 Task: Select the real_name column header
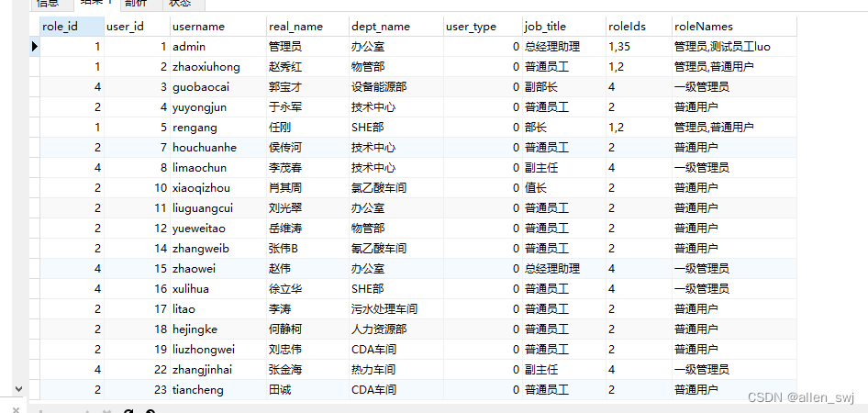[307, 27]
